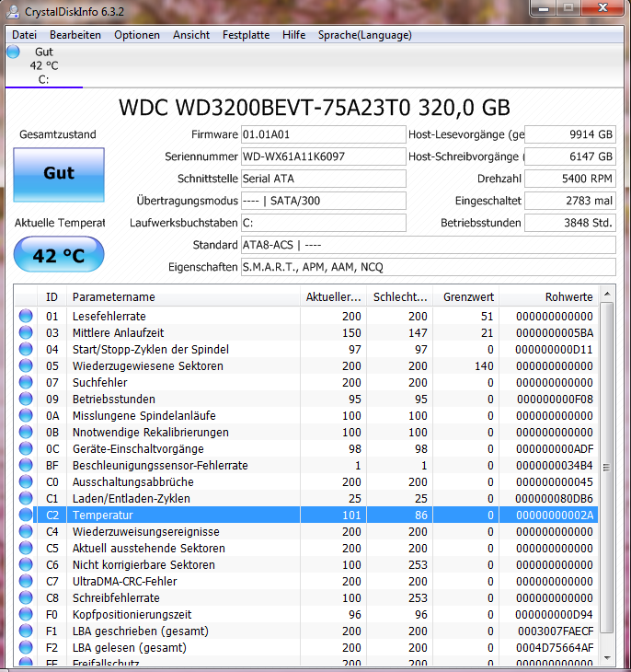Click the status orb for Suchfehler row

26,382
